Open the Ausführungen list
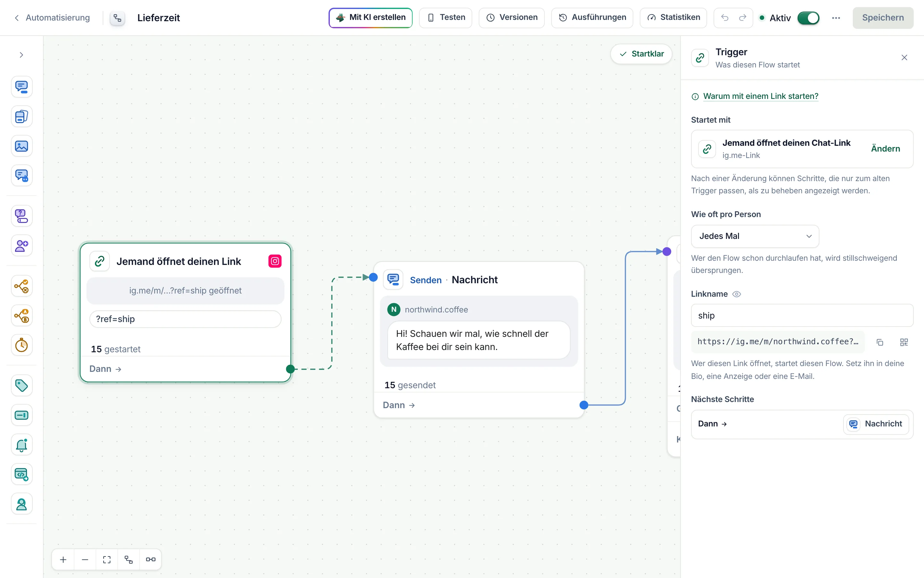Screen dimensions: 924x578 [592, 18]
